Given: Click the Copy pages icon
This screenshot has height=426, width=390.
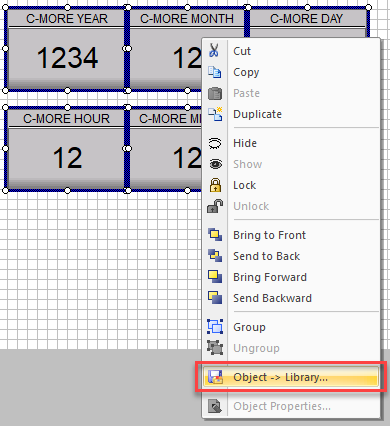Looking at the screenshot, I should coord(214,72).
